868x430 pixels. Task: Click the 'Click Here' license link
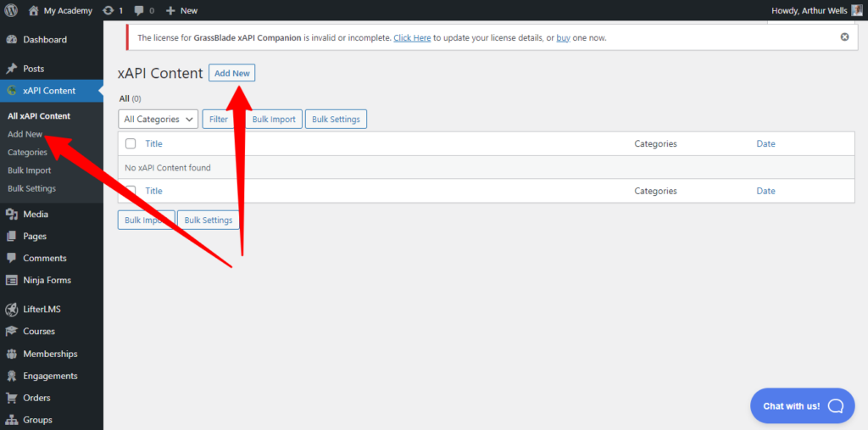[x=412, y=38]
